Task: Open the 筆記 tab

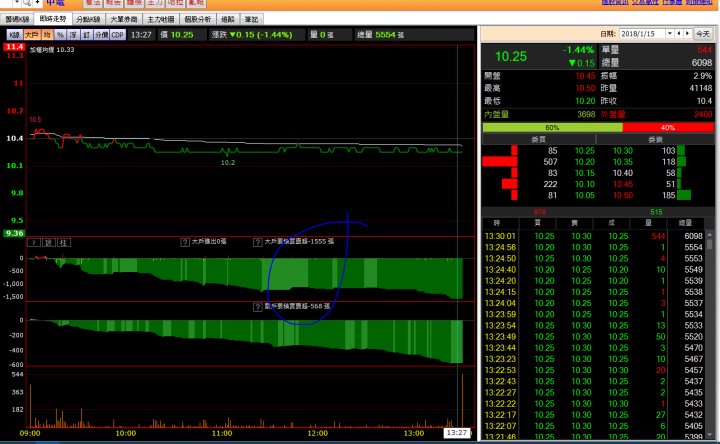Action: [x=252, y=19]
